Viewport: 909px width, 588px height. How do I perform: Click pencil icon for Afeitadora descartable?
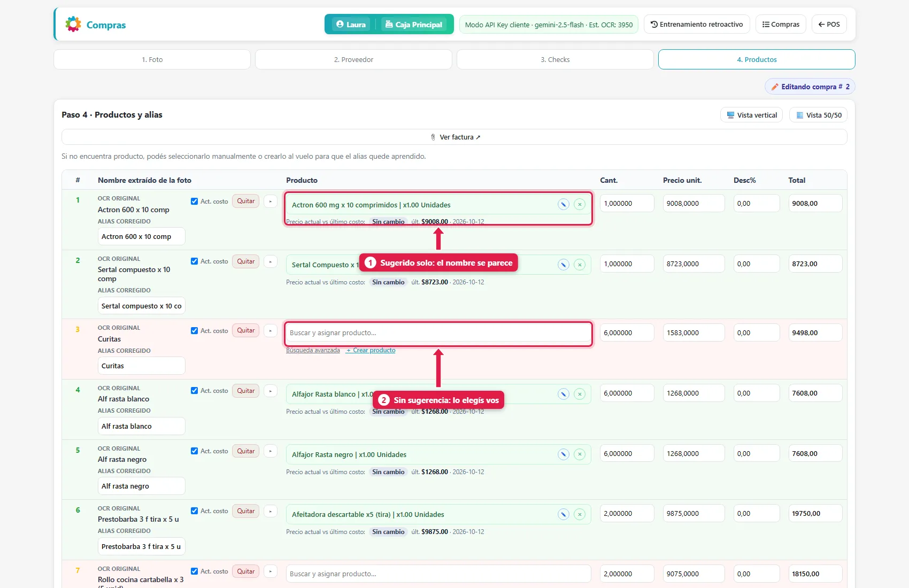[x=564, y=514]
